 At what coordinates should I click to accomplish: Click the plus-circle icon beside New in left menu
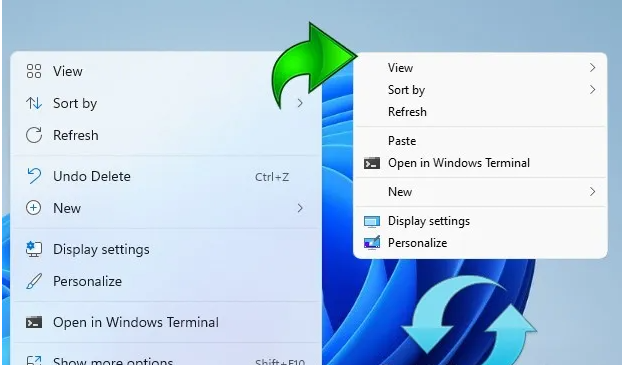tap(33, 208)
